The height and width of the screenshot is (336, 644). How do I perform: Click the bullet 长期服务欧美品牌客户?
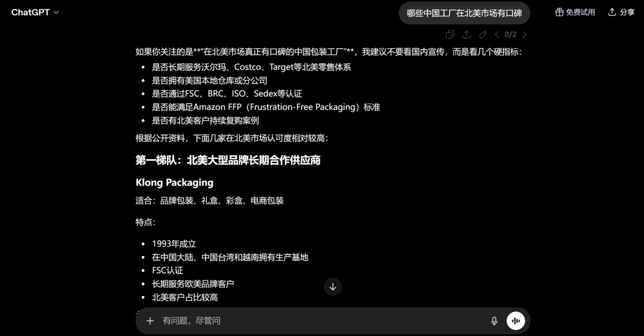click(193, 283)
